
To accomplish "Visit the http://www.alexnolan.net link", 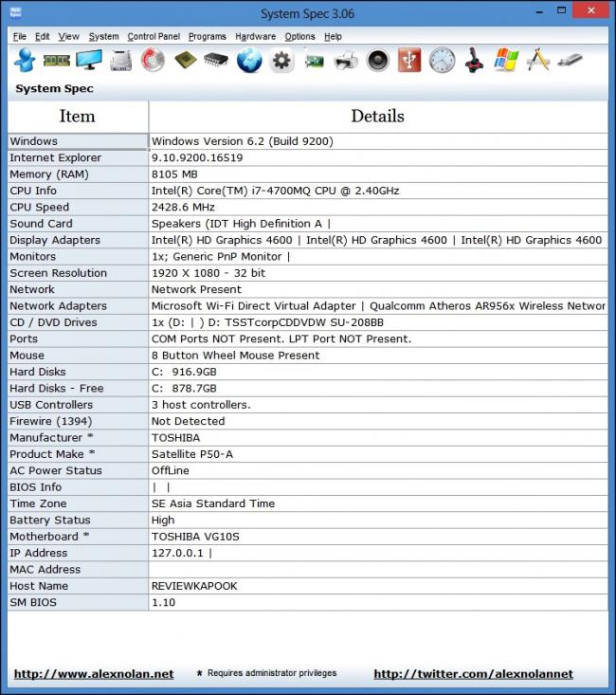I will 94,674.
